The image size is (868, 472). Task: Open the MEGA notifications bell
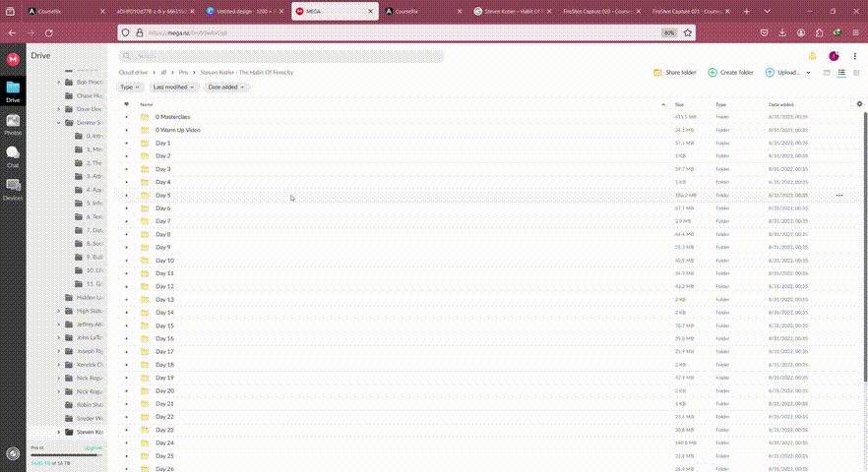pyautogui.click(x=812, y=56)
